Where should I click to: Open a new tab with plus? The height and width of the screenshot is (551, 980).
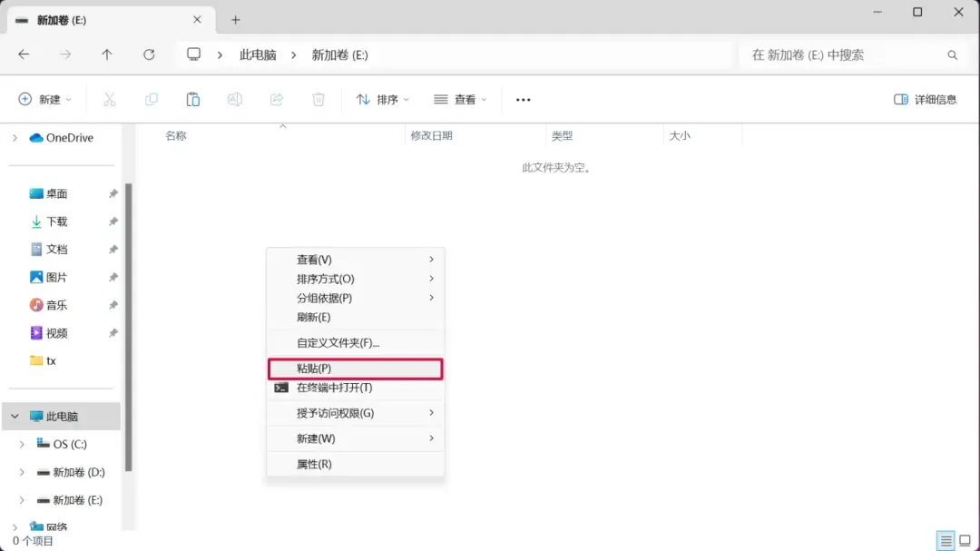236,20
